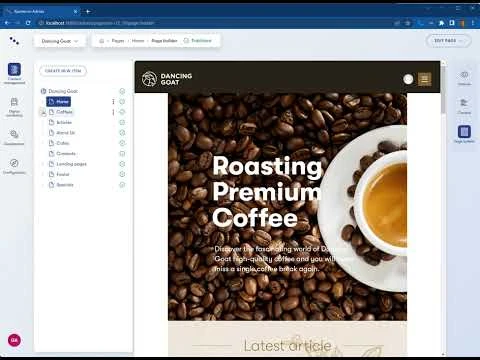Screen dimensions: 480x360
Task: Open the kebab menu on the Coffees row
Action: pyautogui.click(x=113, y=112)
